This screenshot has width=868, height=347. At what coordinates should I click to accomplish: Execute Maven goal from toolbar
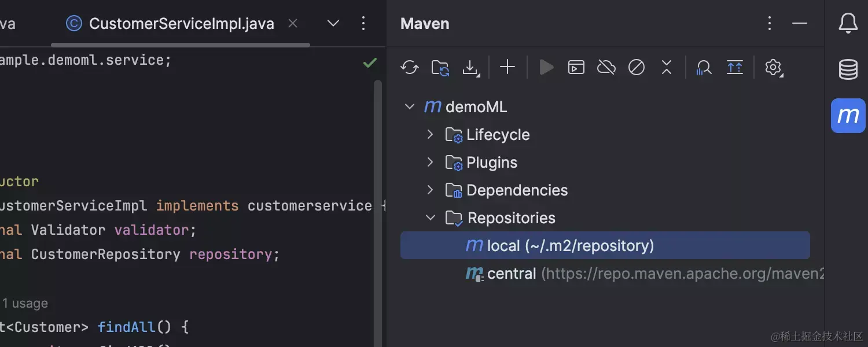pyautogui.click(x=576, y=67)
